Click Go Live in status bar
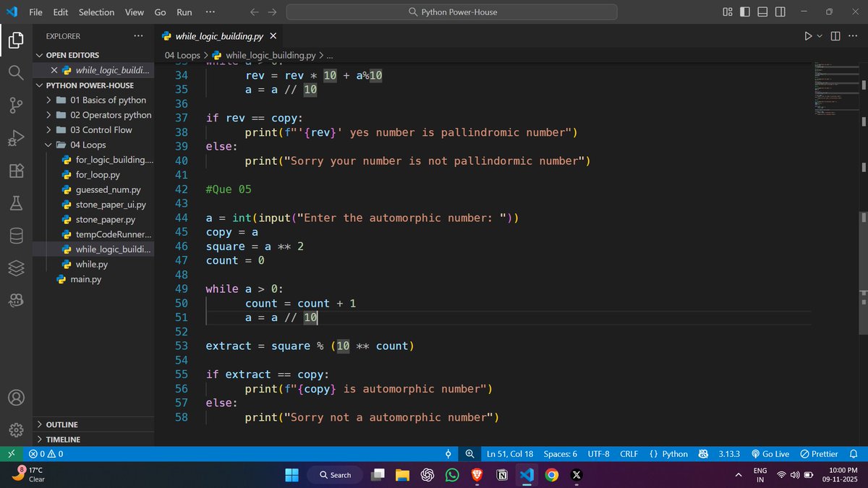Viewport: 868px width, 488px height. [x=770, y=454]
